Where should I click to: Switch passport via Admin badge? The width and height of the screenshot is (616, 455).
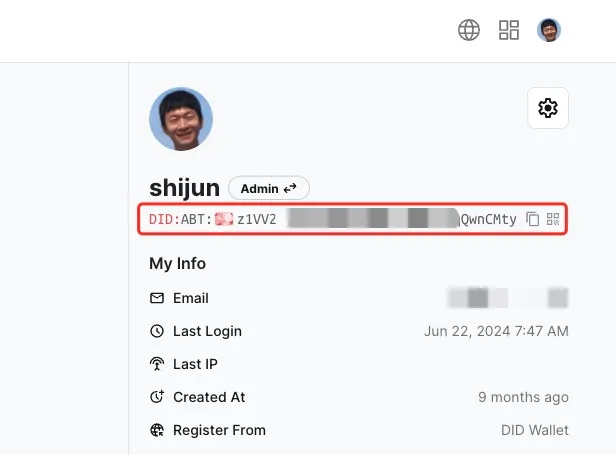(x=269, y=189)
